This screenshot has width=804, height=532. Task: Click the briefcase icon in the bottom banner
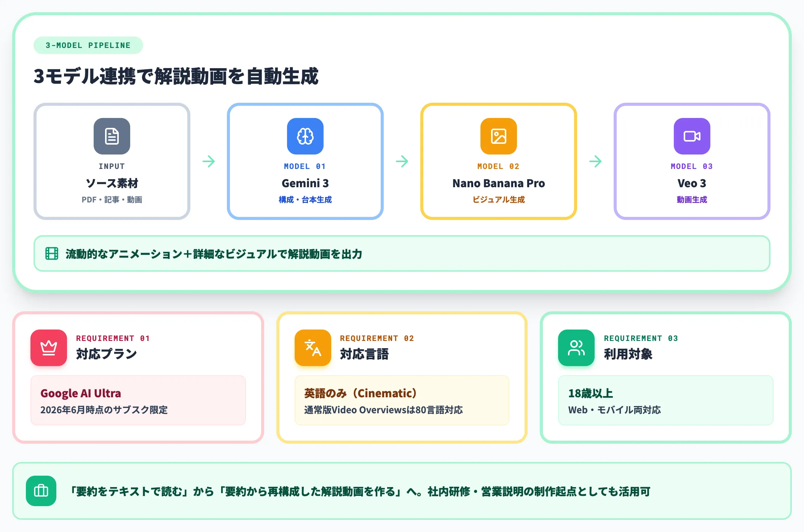[41, 491]
